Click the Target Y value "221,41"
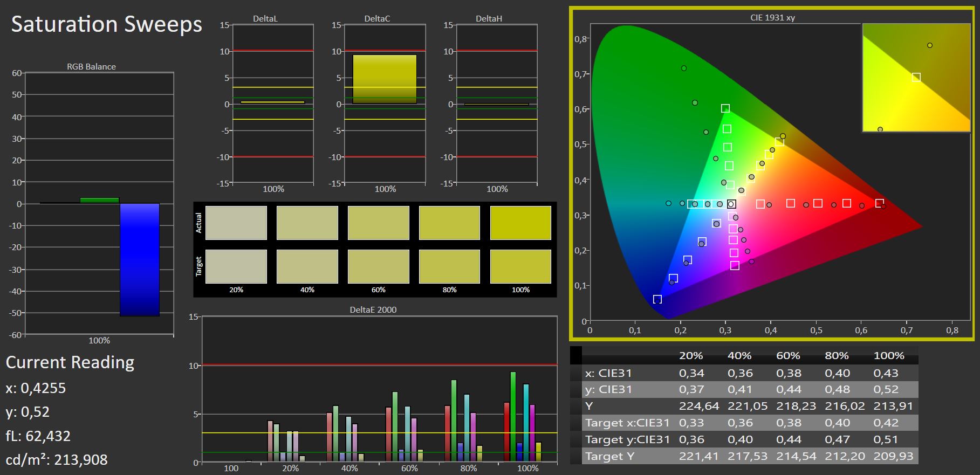Screen dimensions: 980x475 (699, 456)
